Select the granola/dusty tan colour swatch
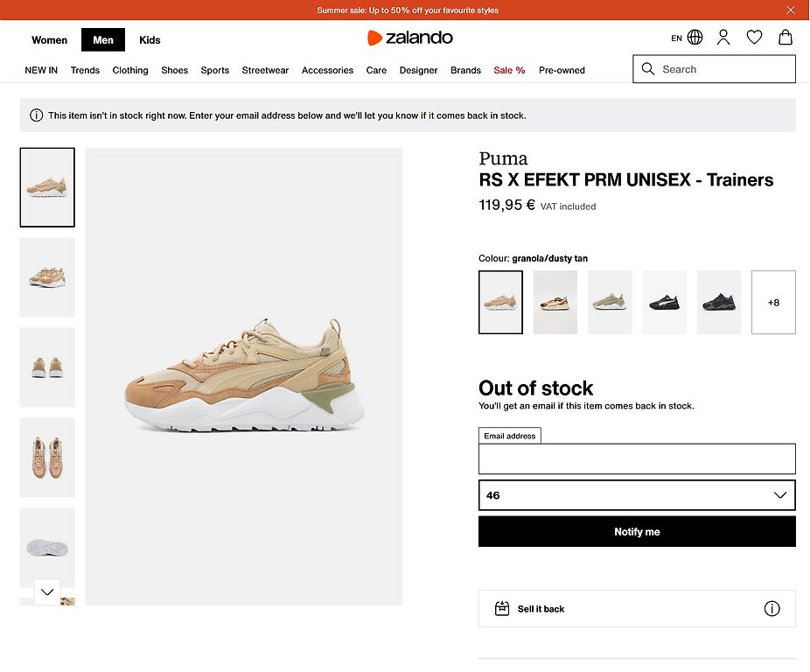 tap(500, 303)
